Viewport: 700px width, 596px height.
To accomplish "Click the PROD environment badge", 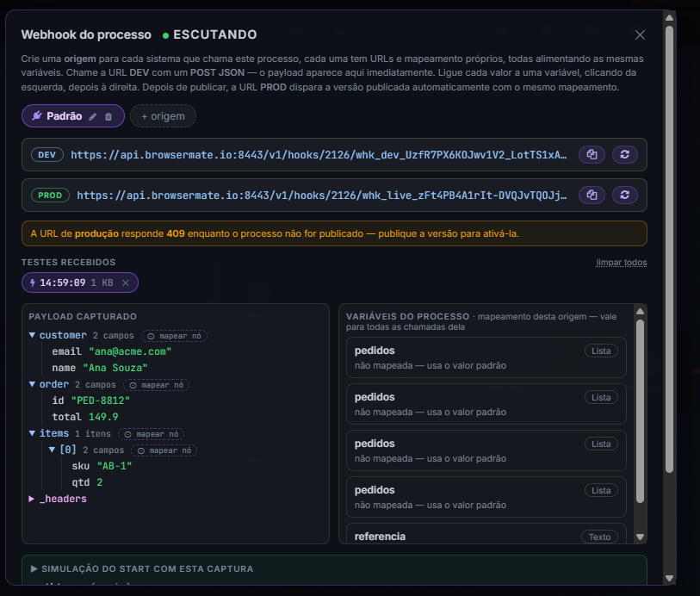I will (x=50, y=196).
